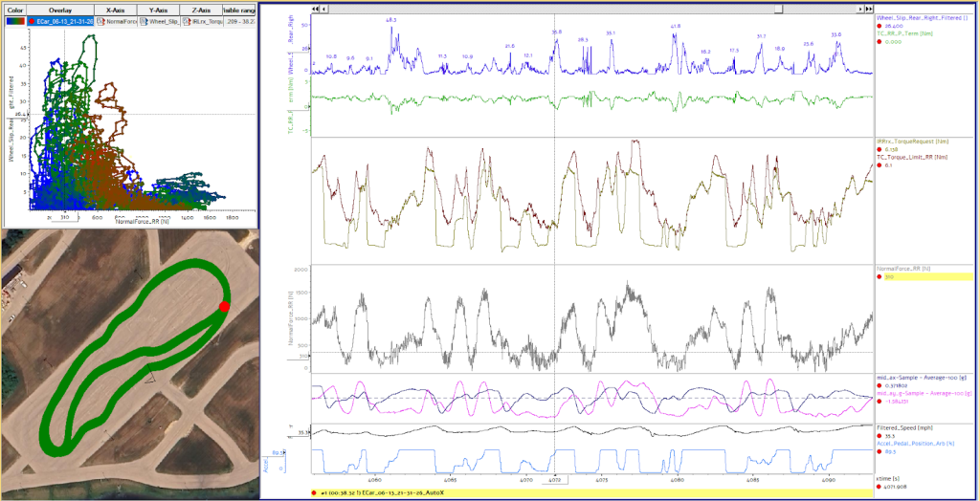
Task: Click the red position marker on the track map
Action: coord(224,306)
